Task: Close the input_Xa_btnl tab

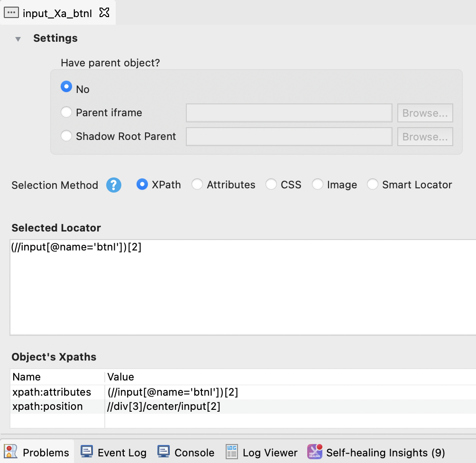Action: click(104, 13)
